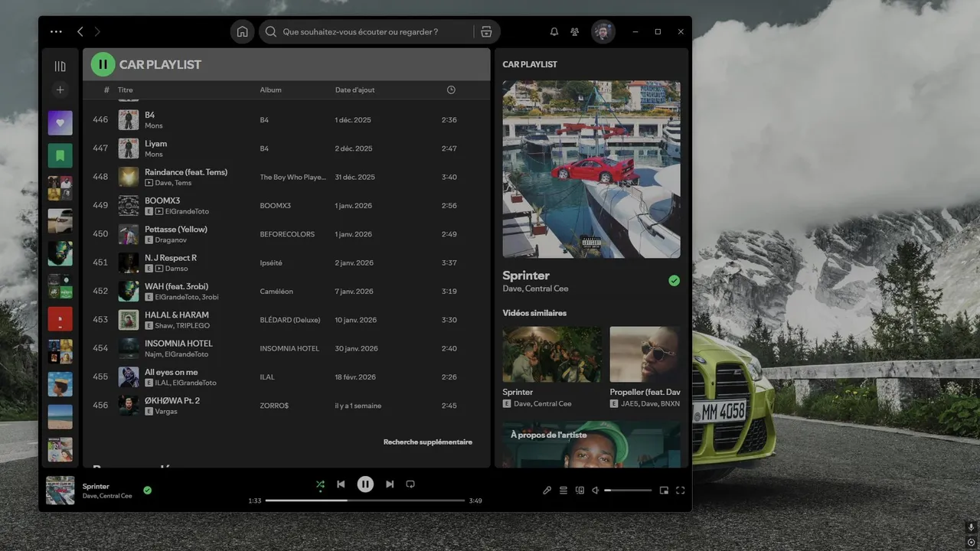The height and width of the screenshot is (551, 980).
Task: Open notifications bell
Action: tap(554, 32)
